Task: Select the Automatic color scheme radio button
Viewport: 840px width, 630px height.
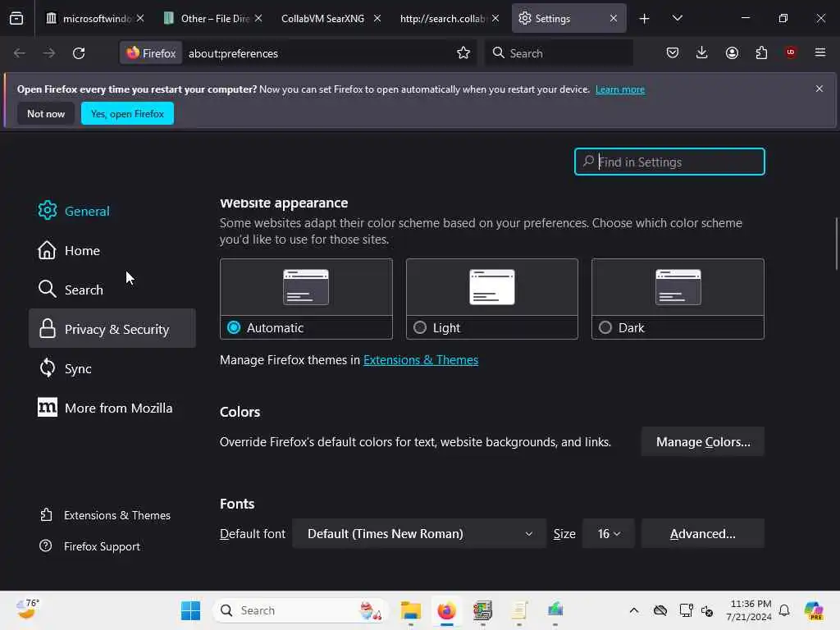Action: pos(234,327)
